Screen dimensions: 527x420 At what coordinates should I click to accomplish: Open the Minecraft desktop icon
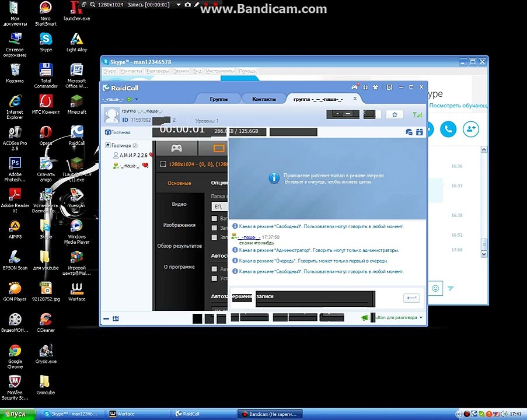(76, 104)
